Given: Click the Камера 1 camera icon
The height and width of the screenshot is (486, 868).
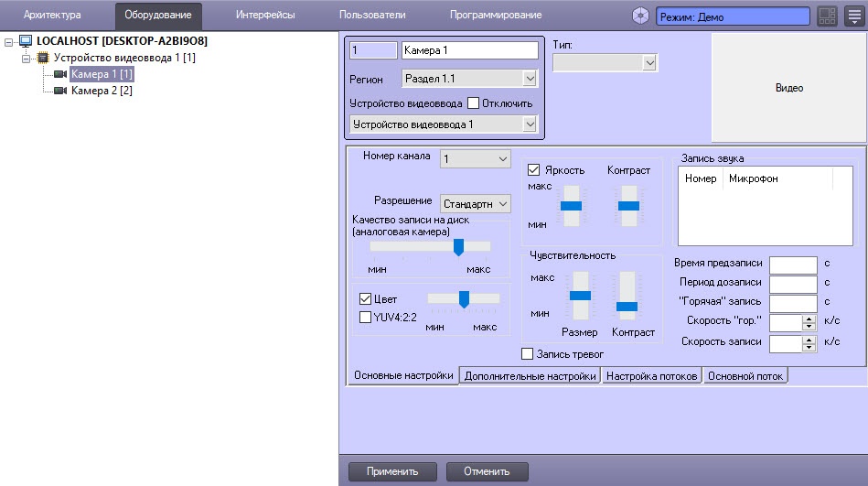Looking at the screenshot, I should 60,74.
